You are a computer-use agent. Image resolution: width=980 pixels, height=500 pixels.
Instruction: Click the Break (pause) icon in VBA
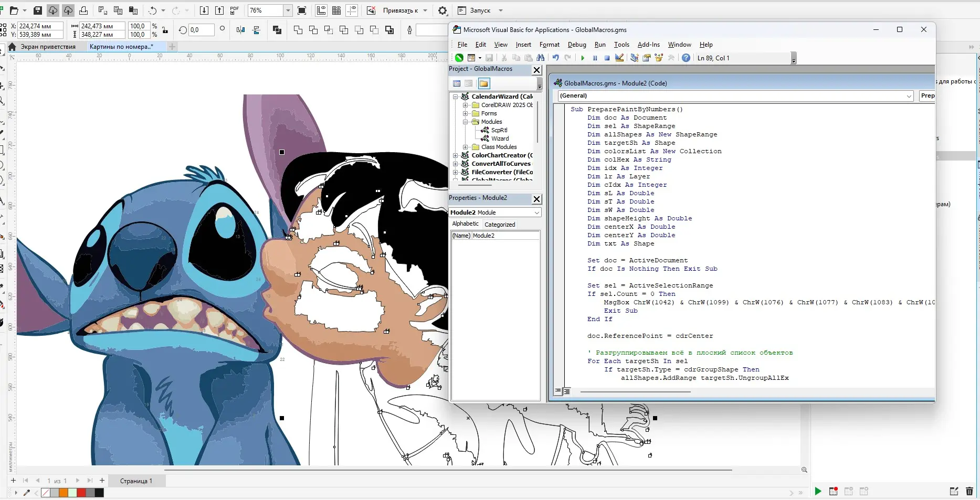click(595, 58)
